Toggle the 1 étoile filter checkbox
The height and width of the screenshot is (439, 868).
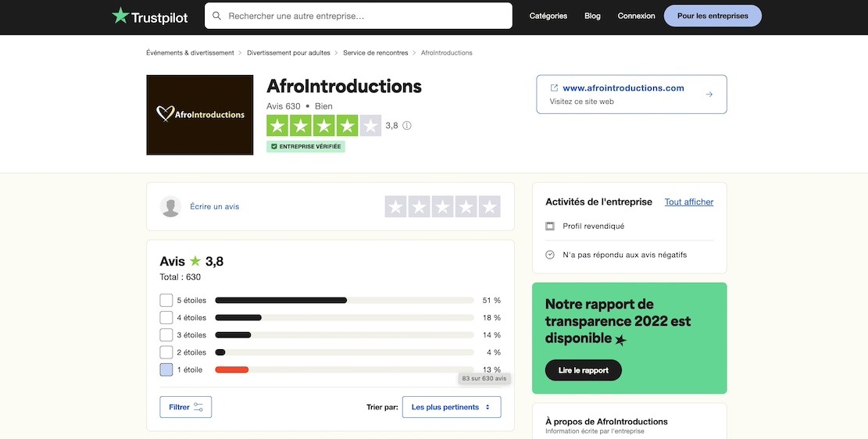166,369
